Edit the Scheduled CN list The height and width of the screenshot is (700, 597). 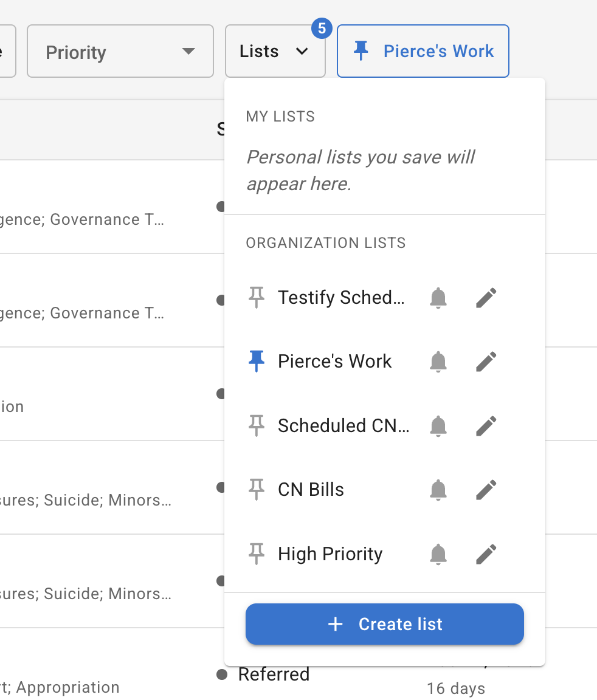pyautogui.click(x=486, y=425)
